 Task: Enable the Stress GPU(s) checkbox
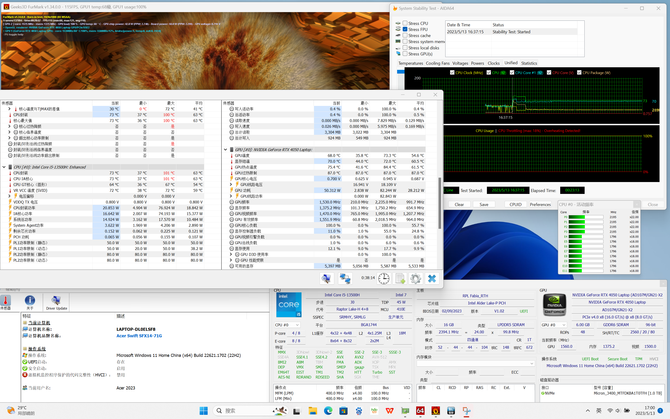[405, 54]
